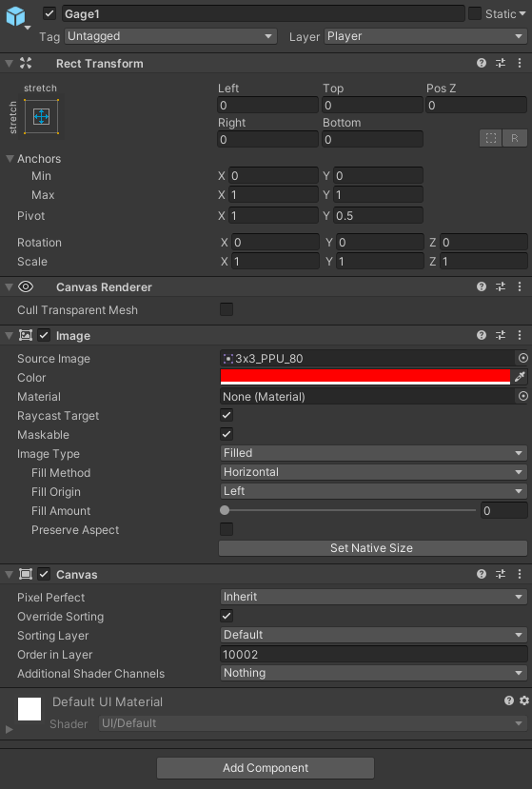Screen dimensions: 532x789
Task: Open Image component more options menu
Action: tap(520, 335)
